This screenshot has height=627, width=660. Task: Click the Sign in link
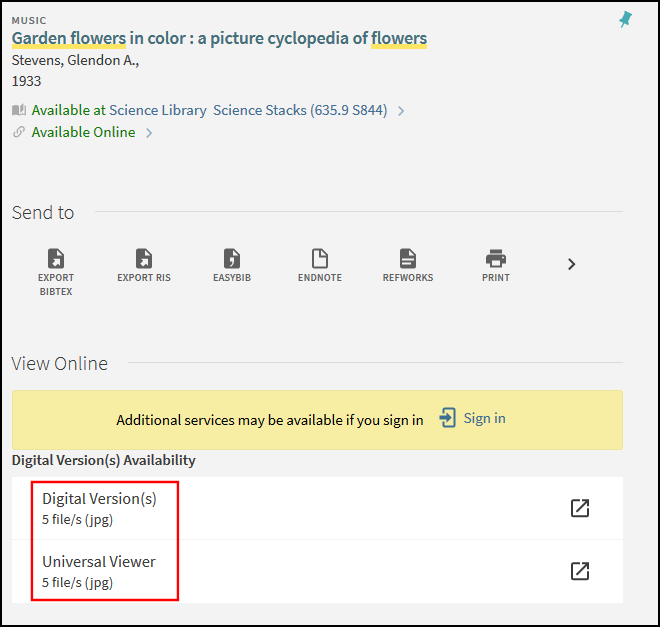[x=484, y=419]
